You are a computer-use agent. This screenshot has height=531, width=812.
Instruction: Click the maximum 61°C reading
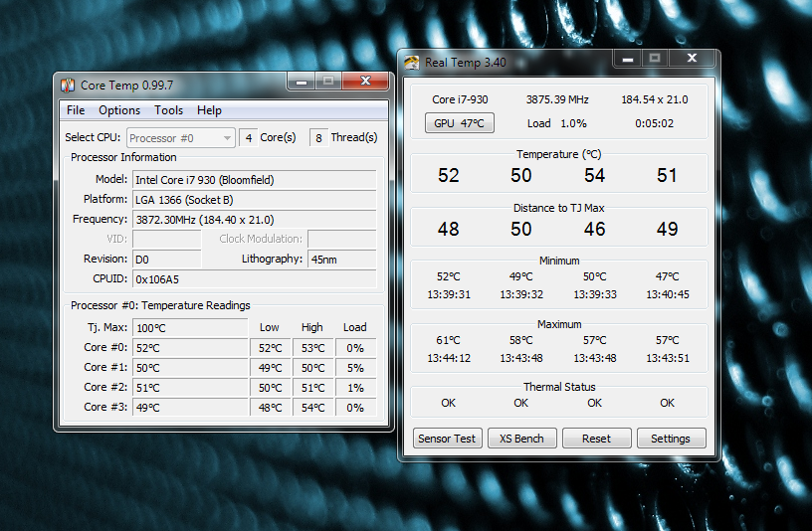[449, 340]
